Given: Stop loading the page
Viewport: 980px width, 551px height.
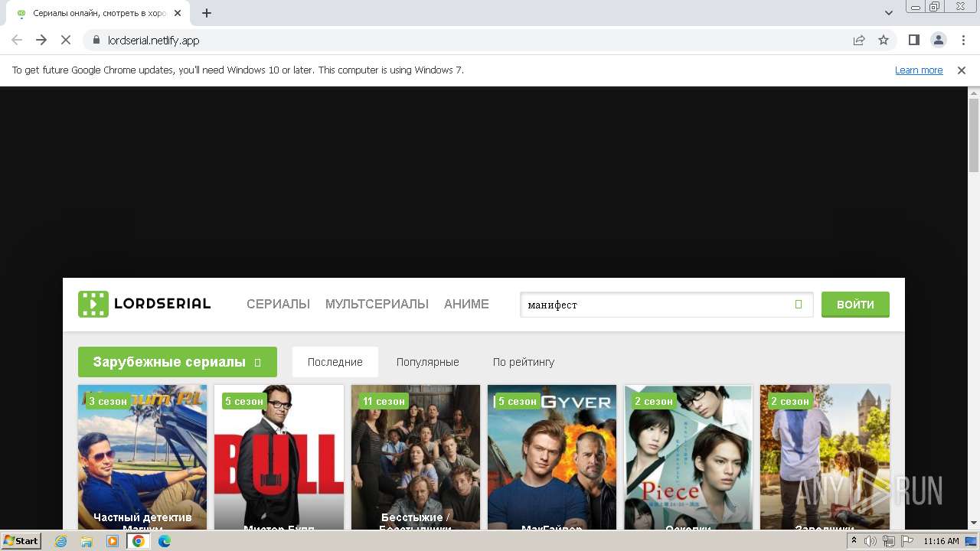Looking at the screenshot, I should click(66, 40).
